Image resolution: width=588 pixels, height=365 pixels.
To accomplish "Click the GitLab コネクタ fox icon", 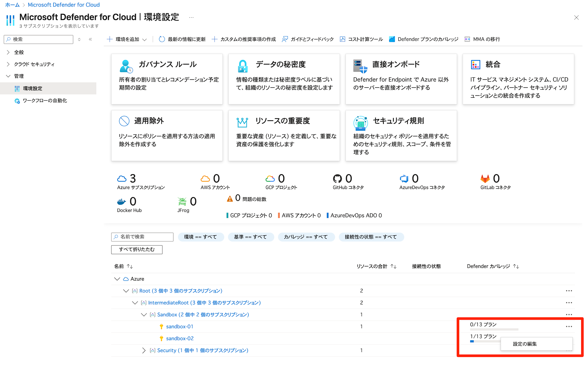I will point(485,179).
